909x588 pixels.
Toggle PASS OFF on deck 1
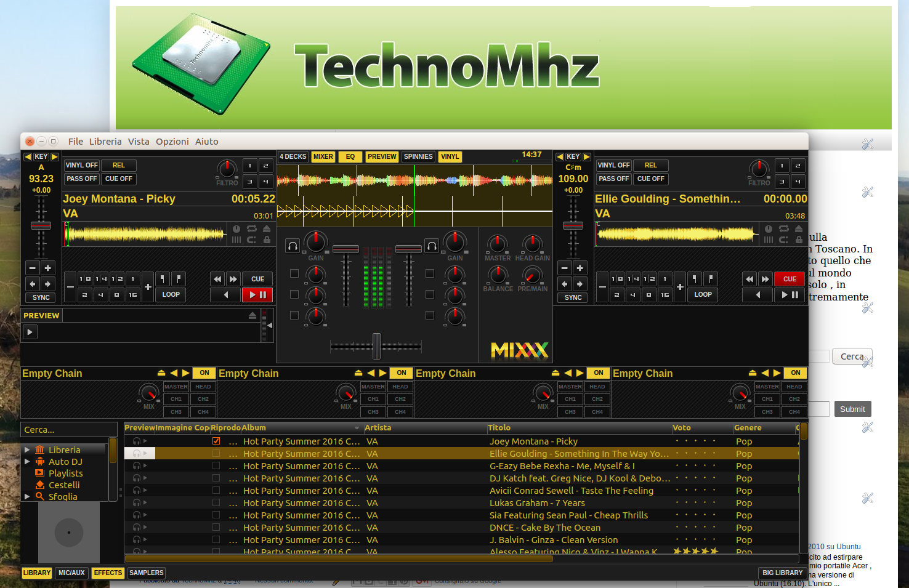click(x=82, y=179)
